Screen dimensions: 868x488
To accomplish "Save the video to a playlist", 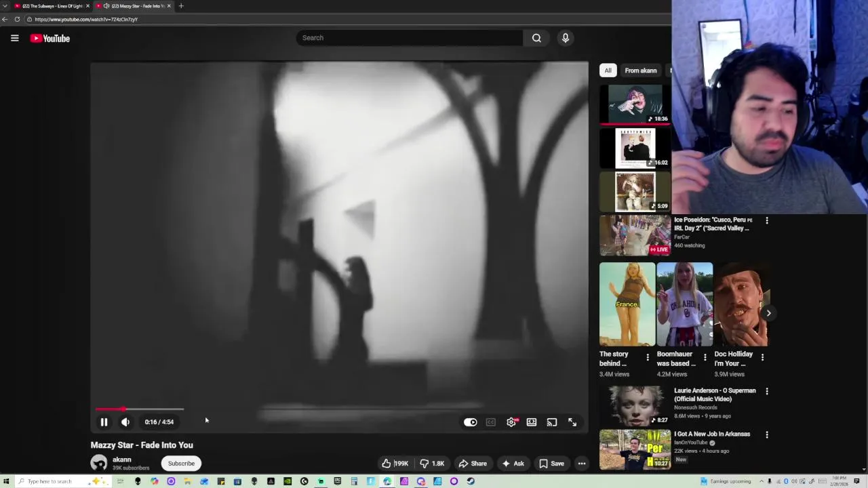I will point(551,464).
